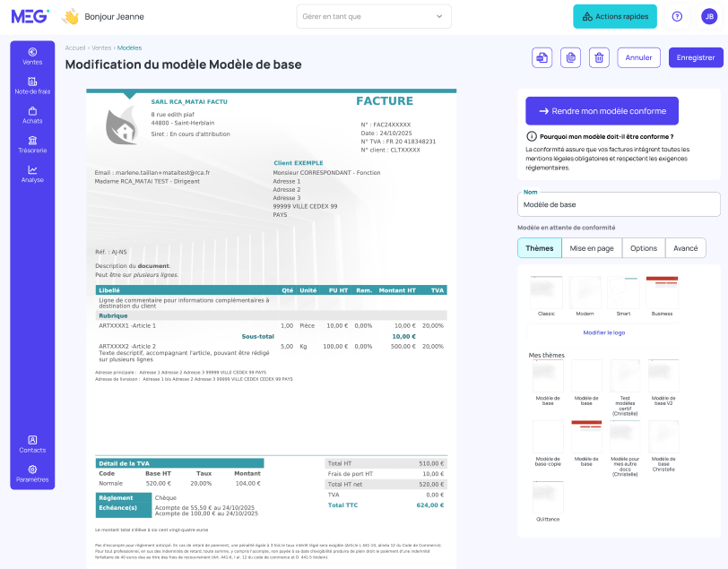The image size is (728, 569).
Task: Click the FACTURE title in preview
Action: (385, 100)
